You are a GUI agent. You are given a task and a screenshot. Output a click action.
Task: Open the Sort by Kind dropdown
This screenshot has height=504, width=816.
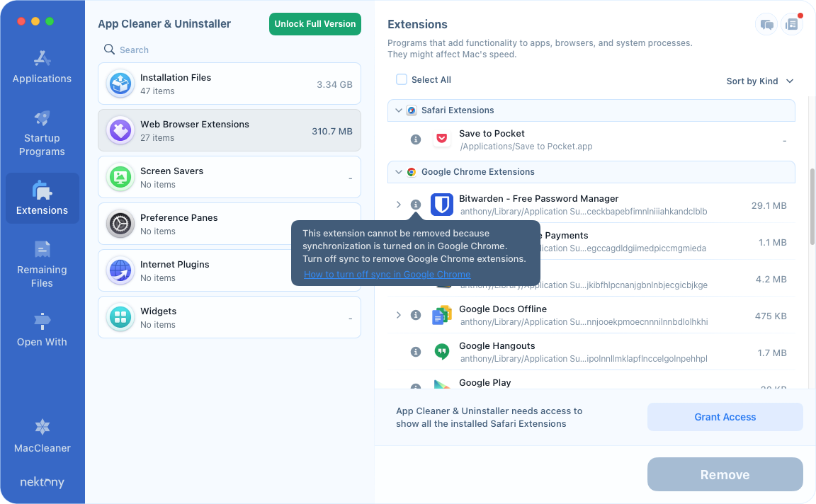pyautogui.click(x=760, y=81)
